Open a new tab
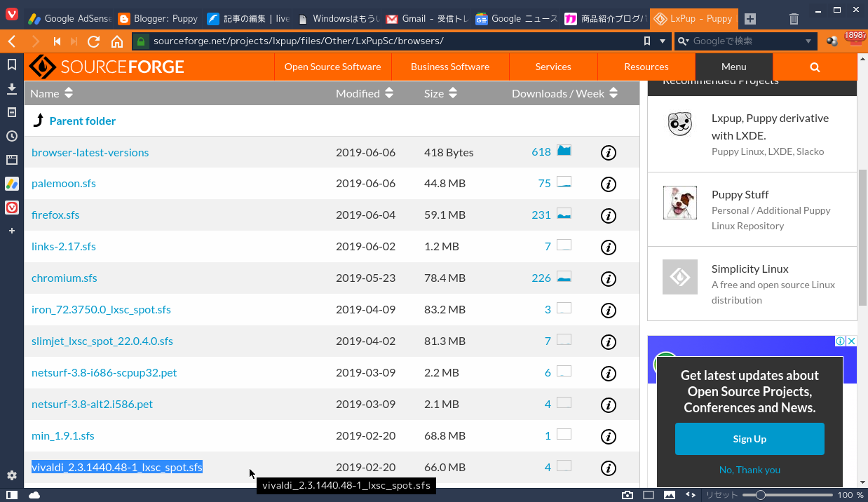The height and width of the screenshot is (502, 868). [750, 19]
